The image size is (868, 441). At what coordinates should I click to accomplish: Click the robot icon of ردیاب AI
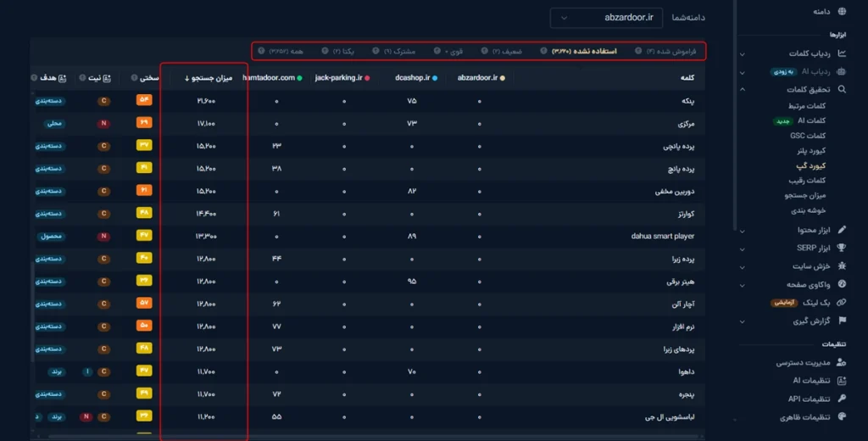click(842, 71)
